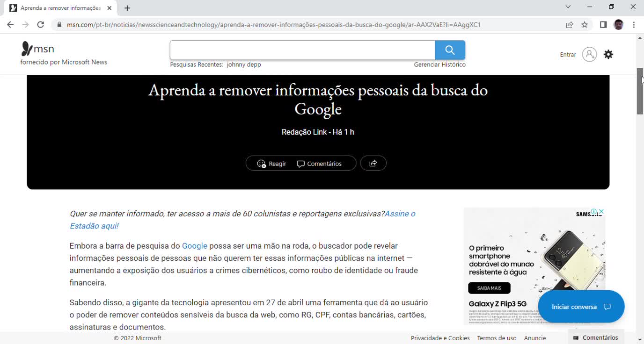Click fornecido por Microsoft News text

point(64,62)
